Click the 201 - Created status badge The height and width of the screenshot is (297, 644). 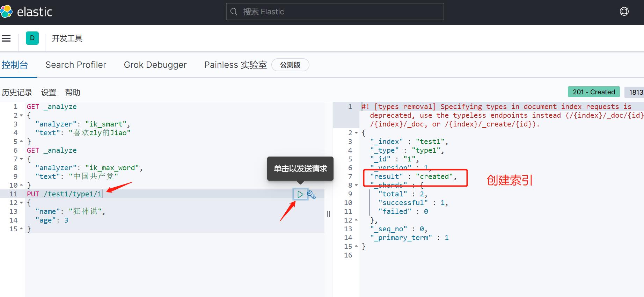[594, 92]
